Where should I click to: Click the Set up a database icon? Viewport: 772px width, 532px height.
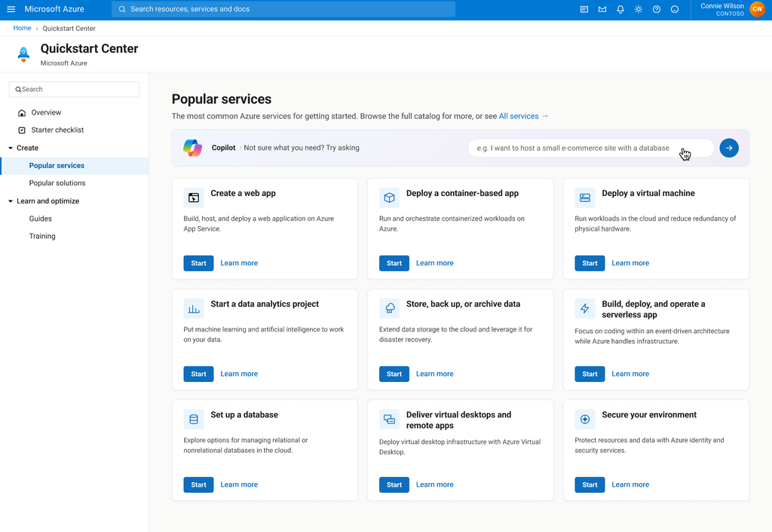pyautogui.click(x=194, y=419)
